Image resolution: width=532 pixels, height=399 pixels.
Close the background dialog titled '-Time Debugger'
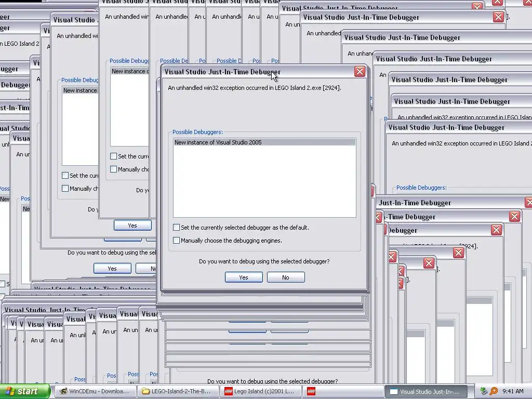(x=514, y=216)
